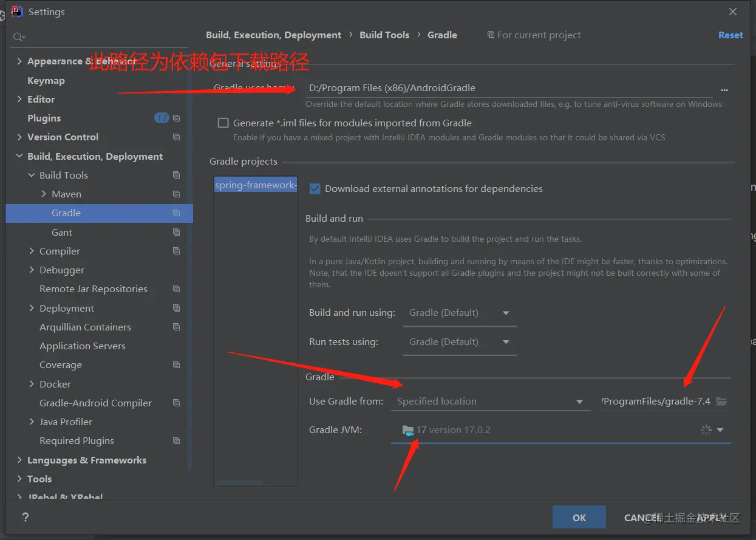Expand the Docker node
Image resolution: width=756 pixels, height=540 pixels.
click(32, 384)
